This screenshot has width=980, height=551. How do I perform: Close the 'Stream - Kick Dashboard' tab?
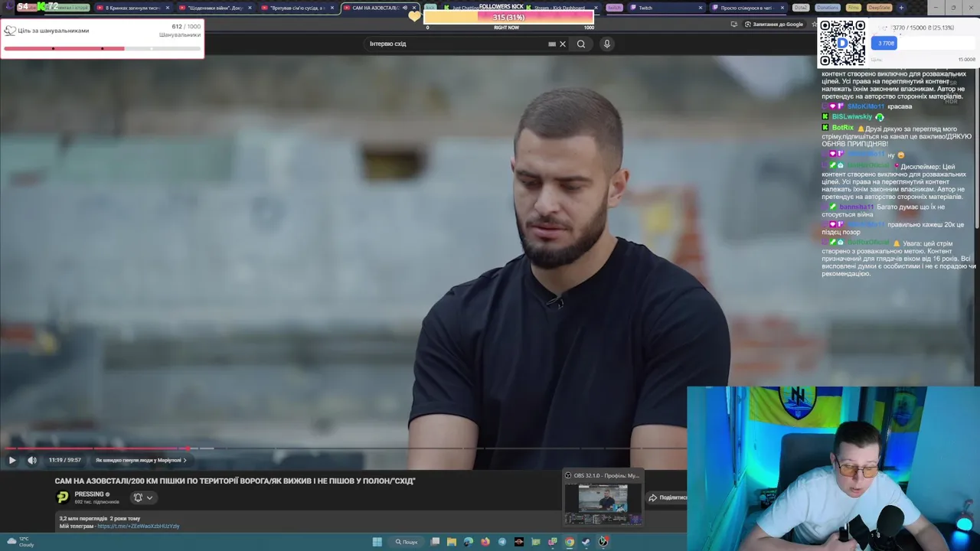[x=596, y=8]
